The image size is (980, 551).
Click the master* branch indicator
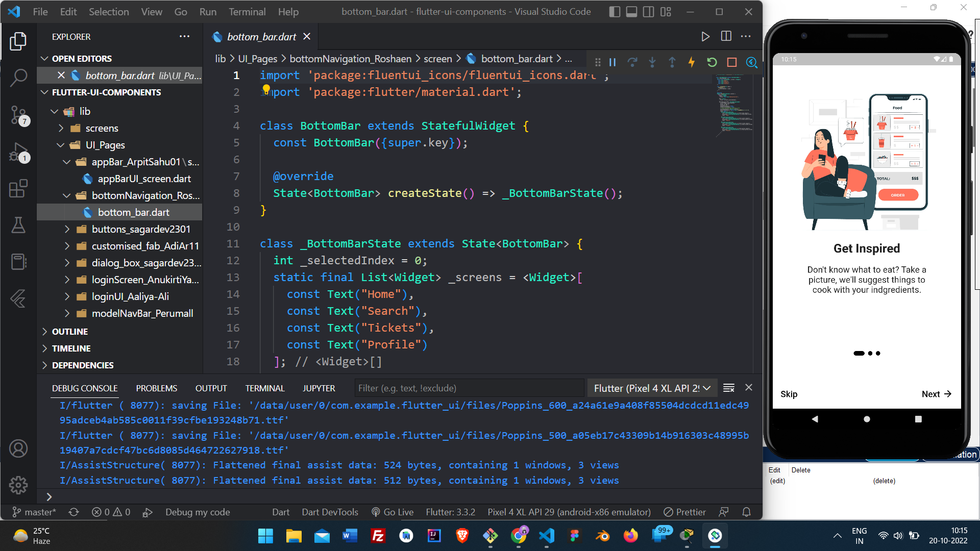34,512
